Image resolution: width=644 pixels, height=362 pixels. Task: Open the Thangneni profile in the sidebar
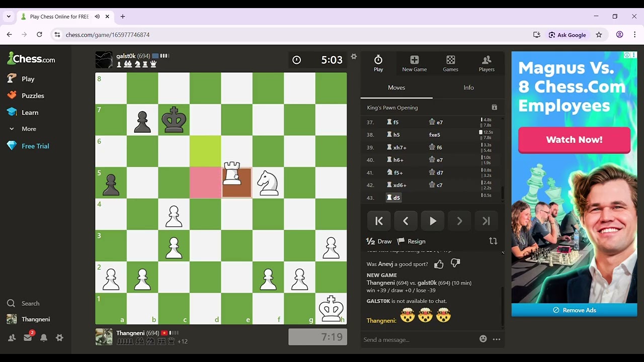(28, 319)
